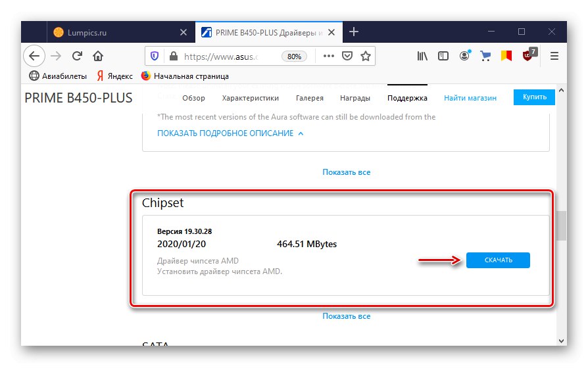Viewport: 588px width, 374px height.
Task: Open the Награды section
Action: pos(355,98)
